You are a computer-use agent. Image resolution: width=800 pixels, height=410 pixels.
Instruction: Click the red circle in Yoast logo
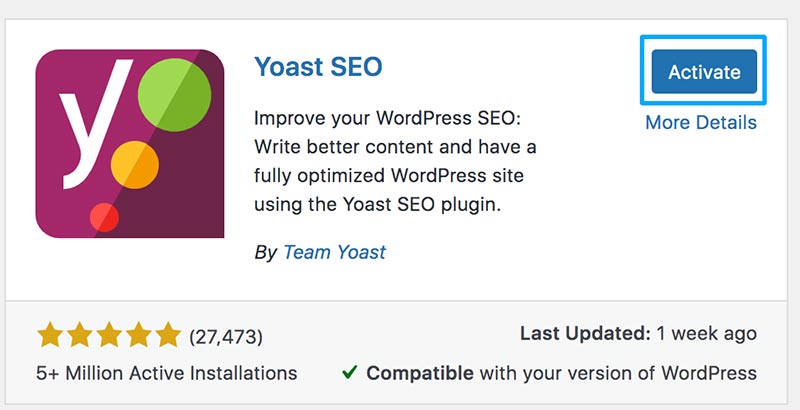tap(105, 215)
